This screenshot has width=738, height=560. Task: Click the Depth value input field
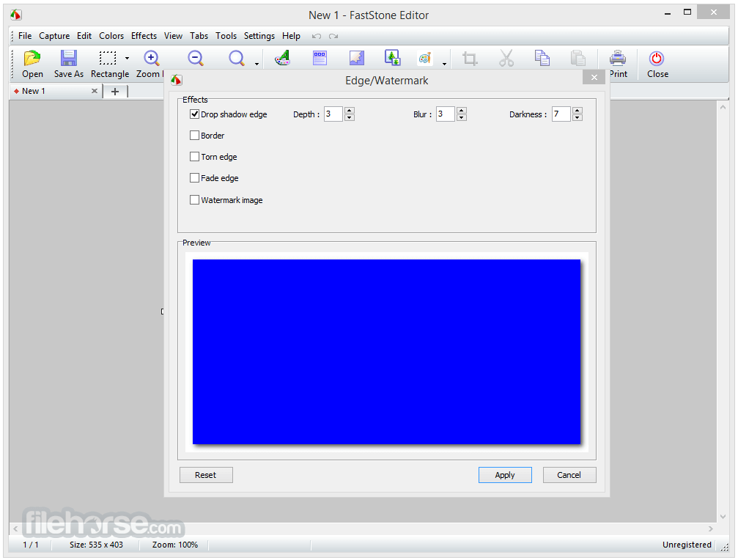point(333,114)
